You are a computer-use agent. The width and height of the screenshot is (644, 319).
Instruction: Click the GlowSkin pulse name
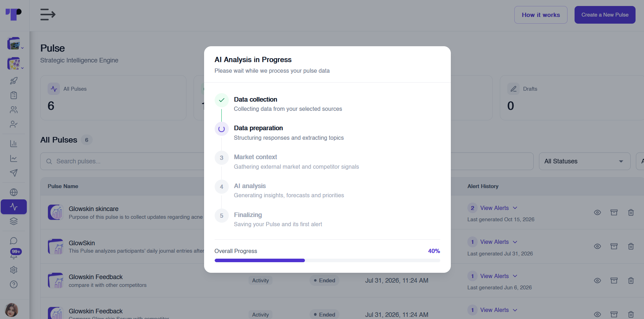click(82, 243)
